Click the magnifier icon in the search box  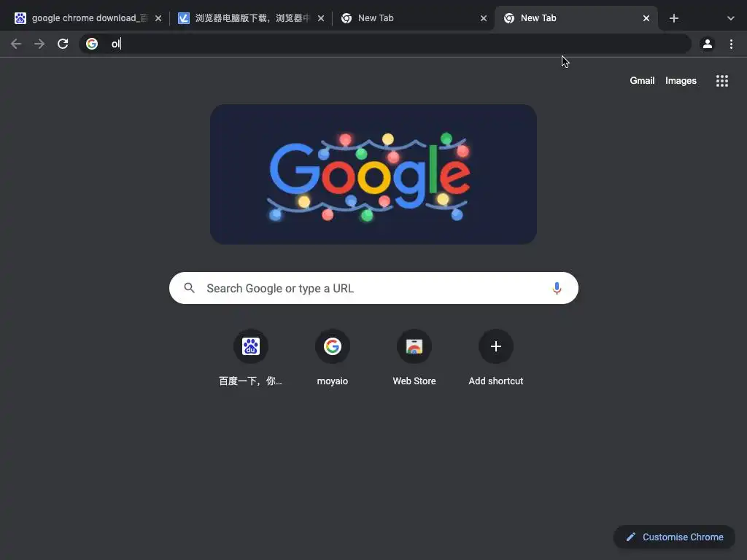[189, 288]
